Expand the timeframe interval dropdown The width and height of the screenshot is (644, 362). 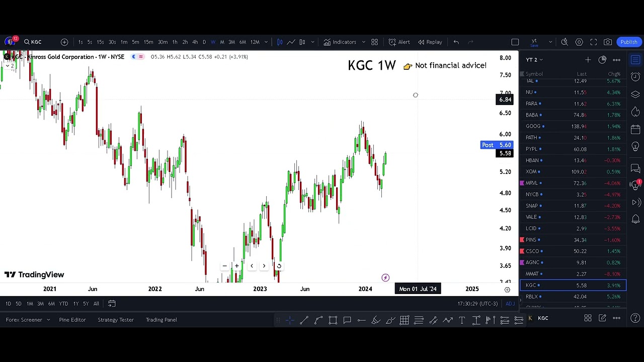coord(266,42)
